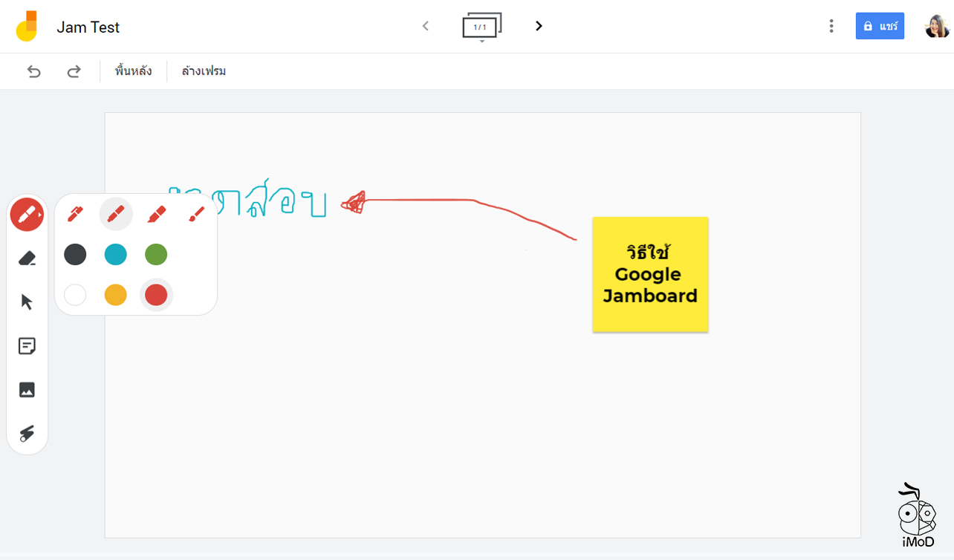
Task: Open the Sticky note tool
Action: click(x=27, y=345)
